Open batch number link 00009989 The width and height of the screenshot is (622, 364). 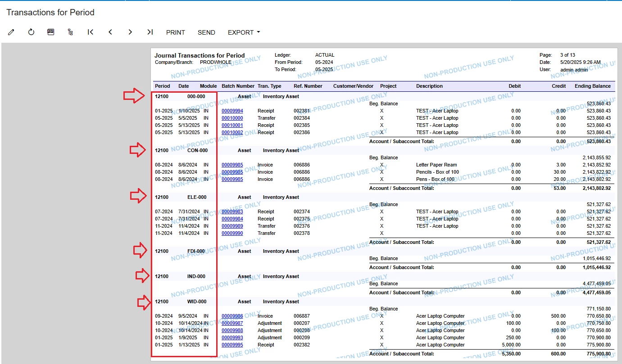(x=232, y=226)
